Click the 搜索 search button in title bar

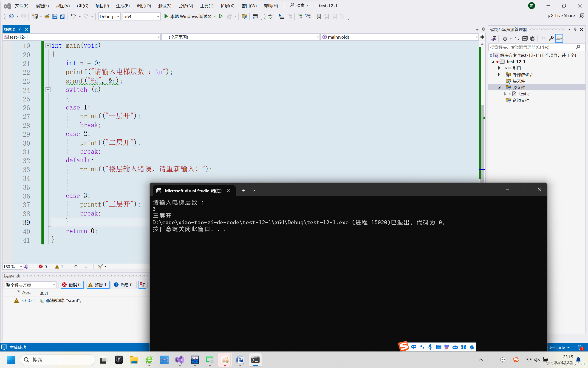click(x=299, y=5)
